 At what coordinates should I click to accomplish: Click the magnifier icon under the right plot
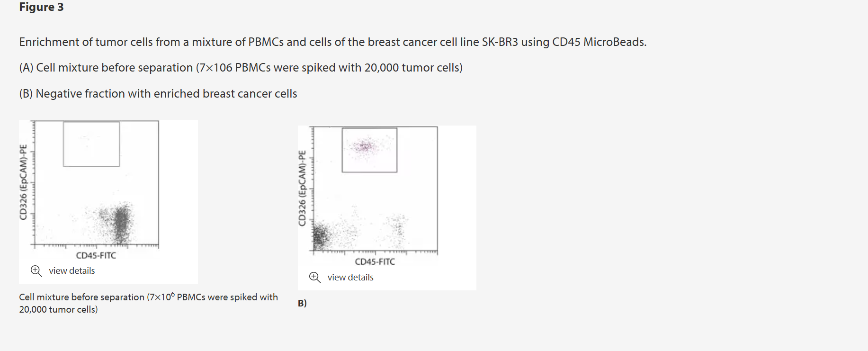315,277
